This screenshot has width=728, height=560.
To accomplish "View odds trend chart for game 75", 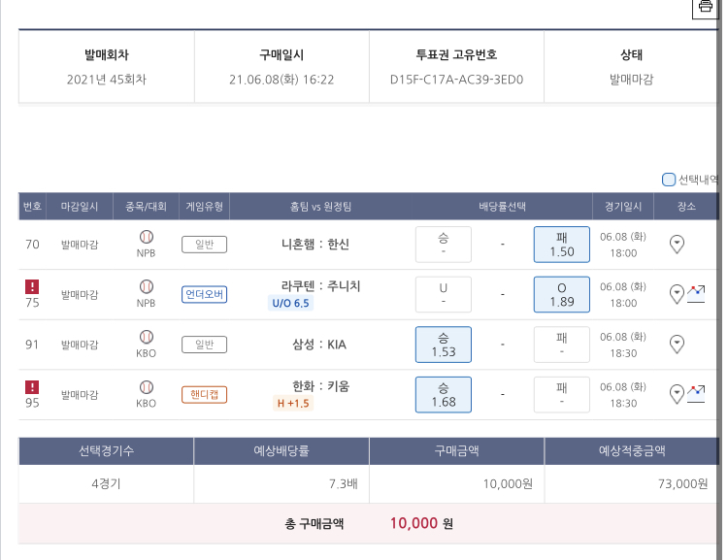I will [x=696, y=293].
